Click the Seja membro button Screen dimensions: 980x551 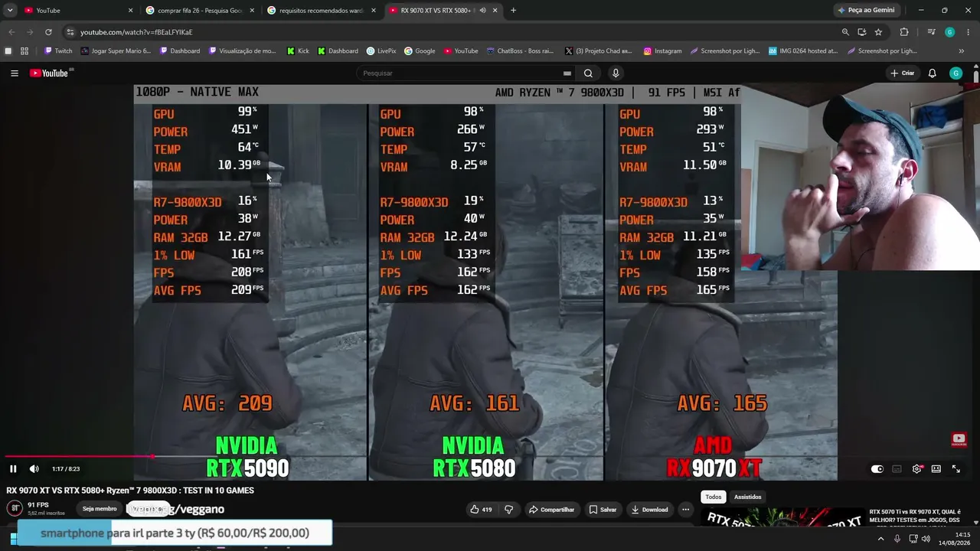pyautogui.click(x=100, y=509)
